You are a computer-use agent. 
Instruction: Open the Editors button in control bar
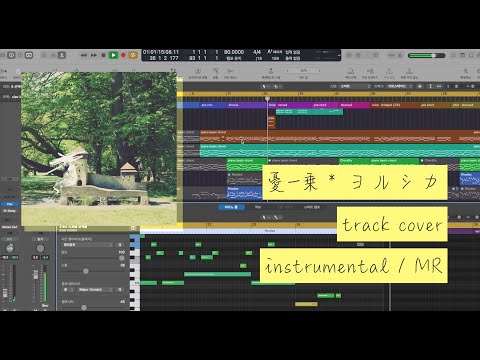pos(62,55)
